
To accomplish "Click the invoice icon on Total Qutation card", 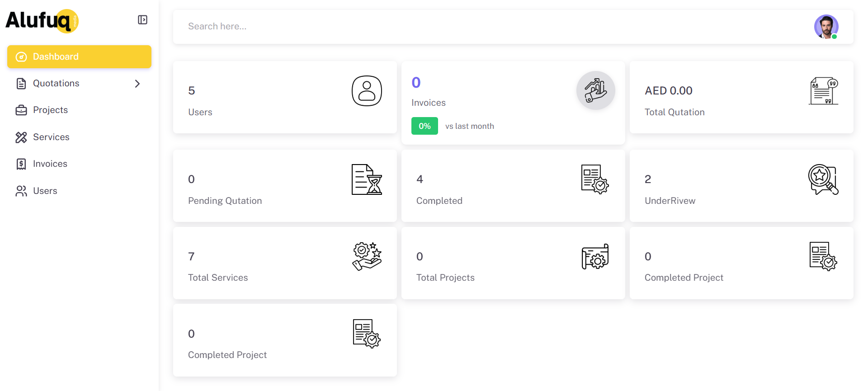I will tap(823, 90).
